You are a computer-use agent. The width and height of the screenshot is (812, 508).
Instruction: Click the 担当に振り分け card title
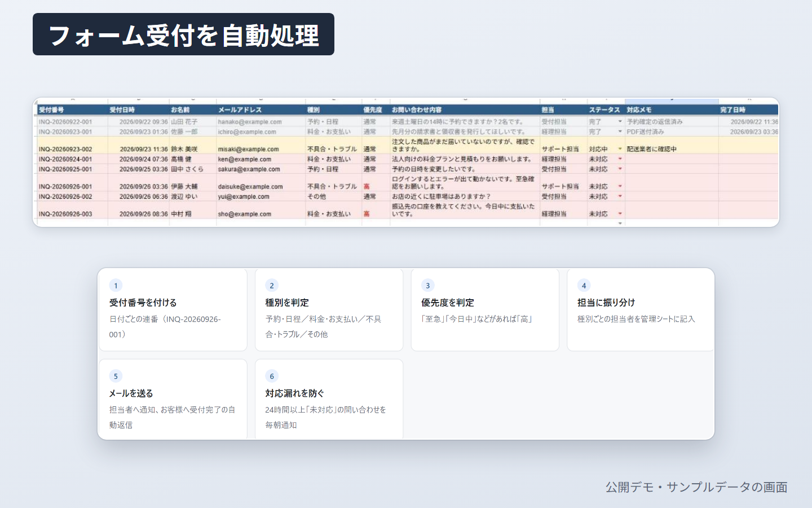point(606,303)
